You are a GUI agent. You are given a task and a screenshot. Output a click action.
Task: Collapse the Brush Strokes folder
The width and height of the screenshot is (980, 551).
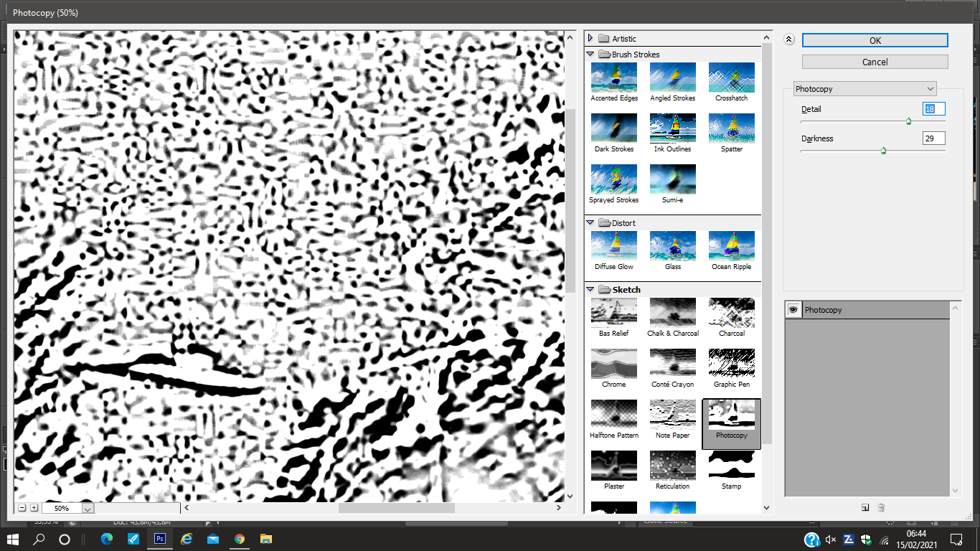click(590, 55)
